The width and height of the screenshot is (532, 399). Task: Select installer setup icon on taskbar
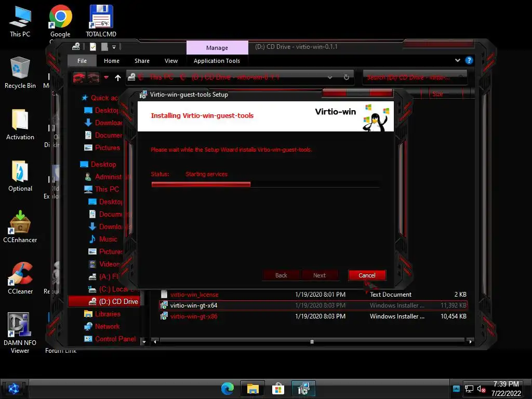pos(303,389)
